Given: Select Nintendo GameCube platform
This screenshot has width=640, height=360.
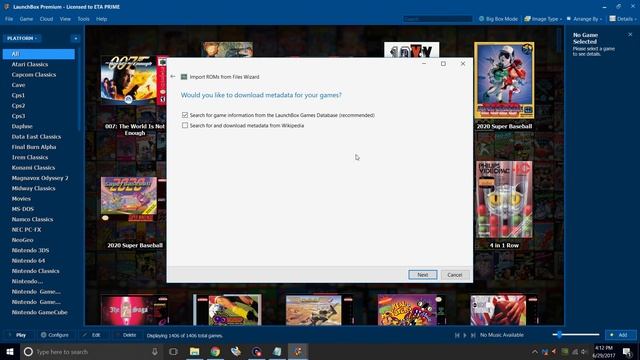Looking at the screenshot, I should tap(39, 312).
